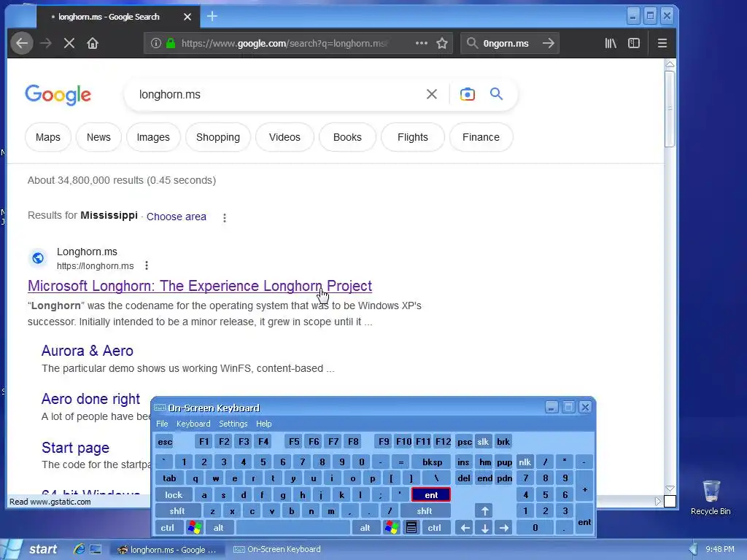Viewport: 747px width, 560px height.
Task: Click the bksp key on On-Screen Keyboard
Action: click(432, 462)
